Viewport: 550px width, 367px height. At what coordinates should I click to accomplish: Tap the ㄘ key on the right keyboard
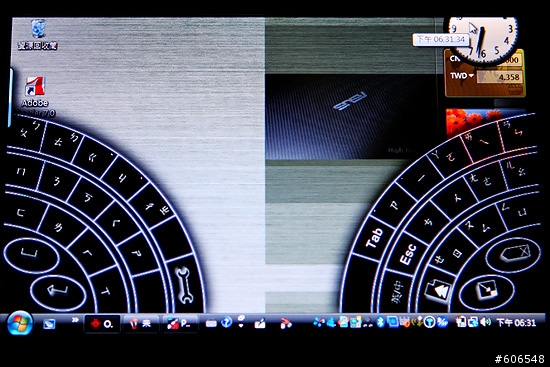point(428,222)
